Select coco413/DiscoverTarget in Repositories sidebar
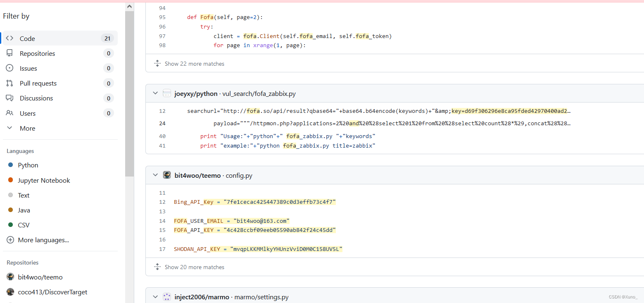Screen dimensions: 644x303 point(53,292)
